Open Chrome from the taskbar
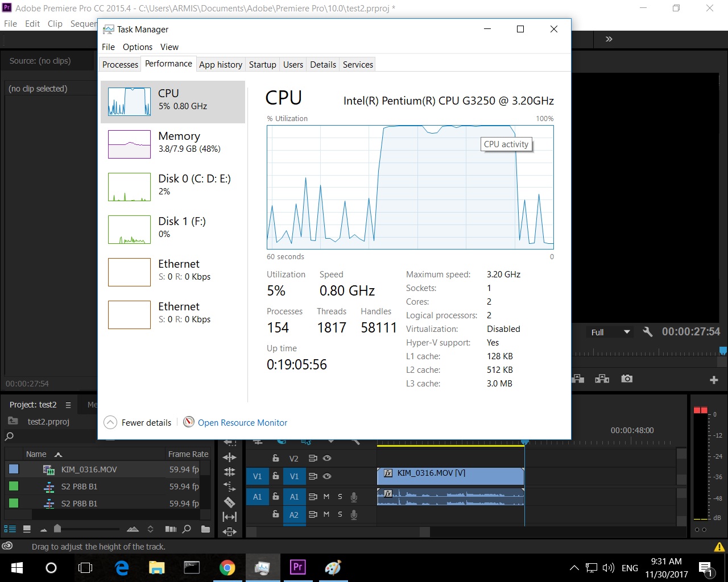 pos(227,567)
